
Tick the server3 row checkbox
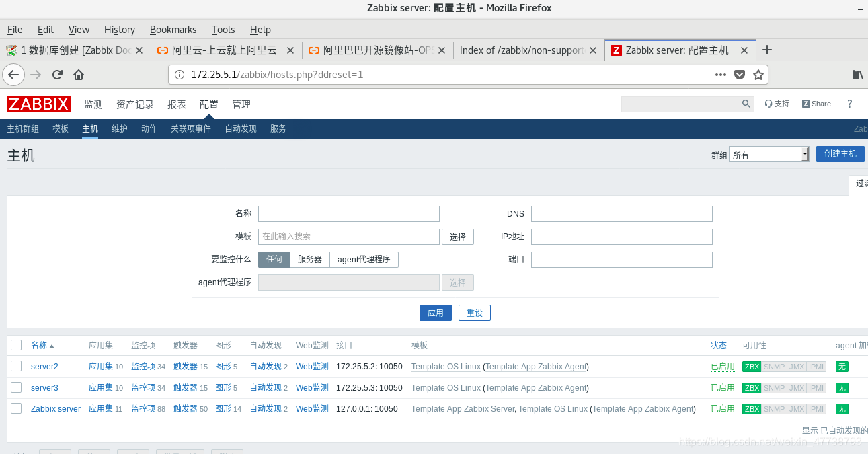click(x=16, y=387)
